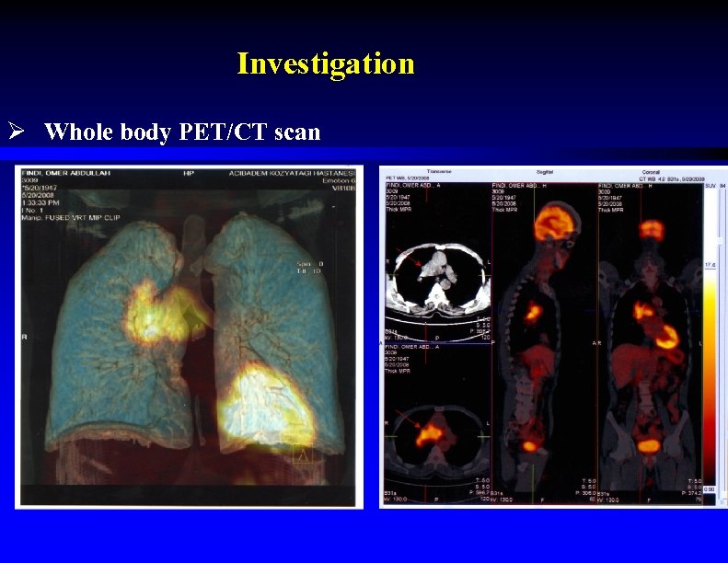The height and width of the screenshot is (563, 728).
Task: Click the 'Sagittal' view heading
Action: point(545,172)
